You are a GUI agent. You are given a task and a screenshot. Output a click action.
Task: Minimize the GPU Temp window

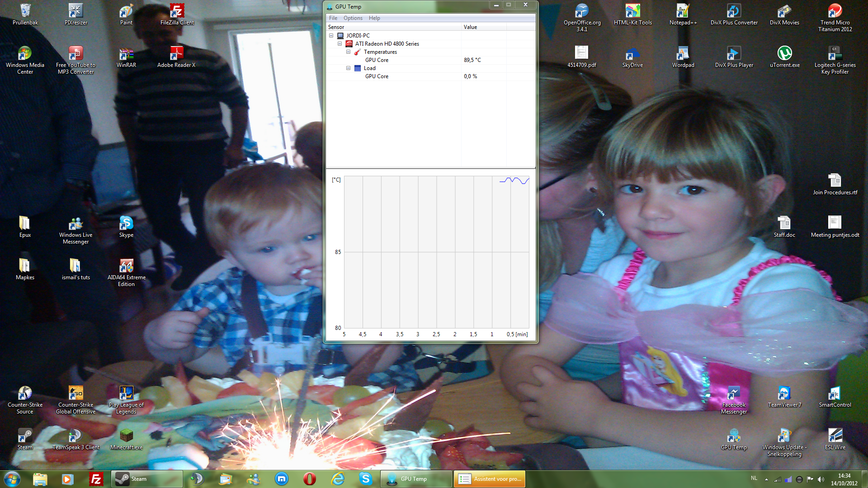496,5
